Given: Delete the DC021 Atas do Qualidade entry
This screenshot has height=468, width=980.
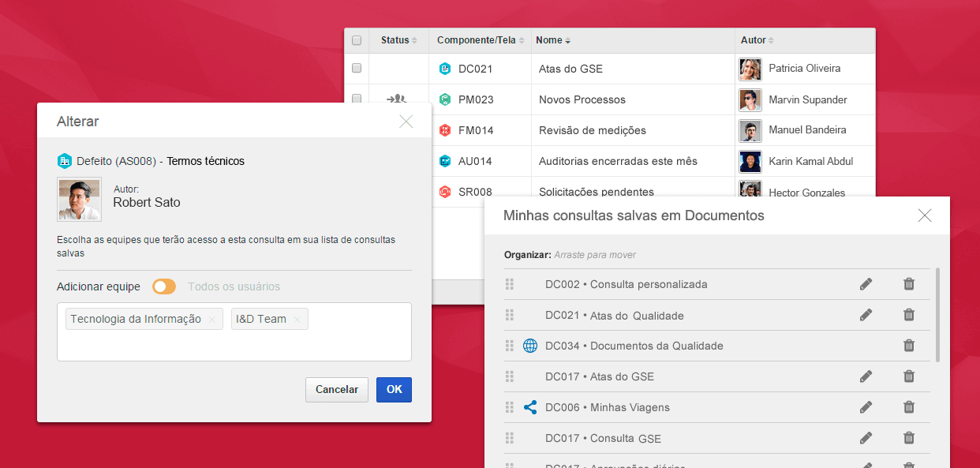Looking at the screenshot, I should [909, 315].
